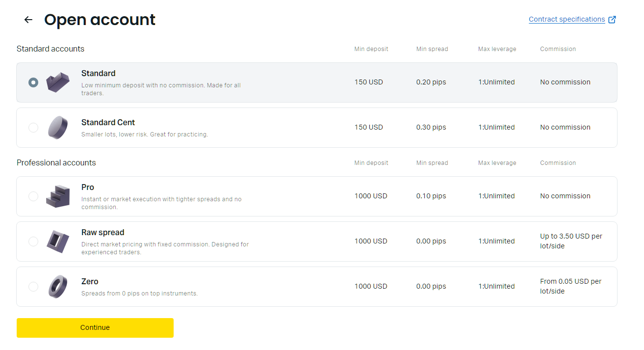Select the Standard account radio button
644x350 pixels.
(x=33, y=82)
